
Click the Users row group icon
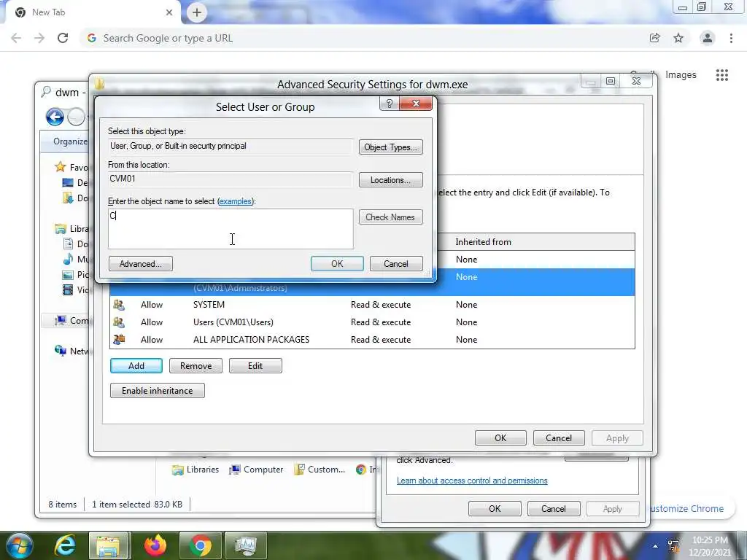point(119,322)
